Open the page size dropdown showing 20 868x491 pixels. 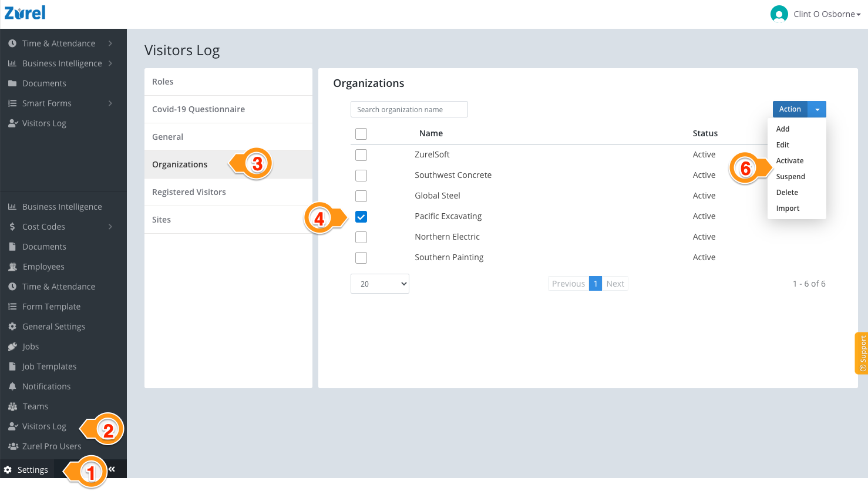[x=379, y=283]
